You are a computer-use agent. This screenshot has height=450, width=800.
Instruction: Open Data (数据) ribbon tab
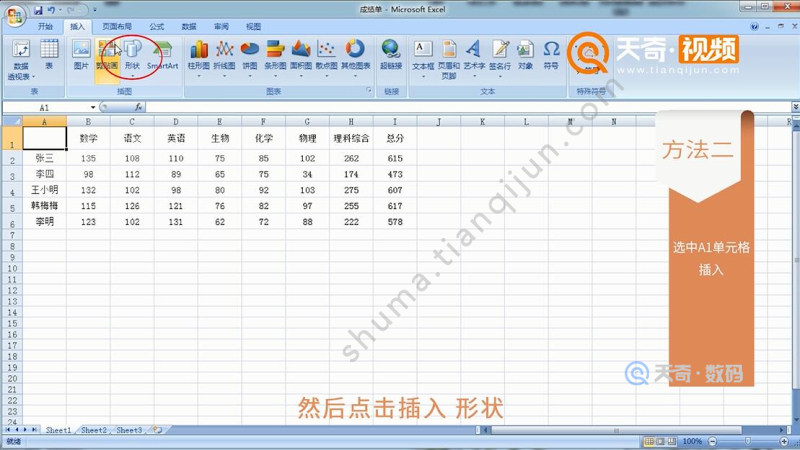click(189, 27)
